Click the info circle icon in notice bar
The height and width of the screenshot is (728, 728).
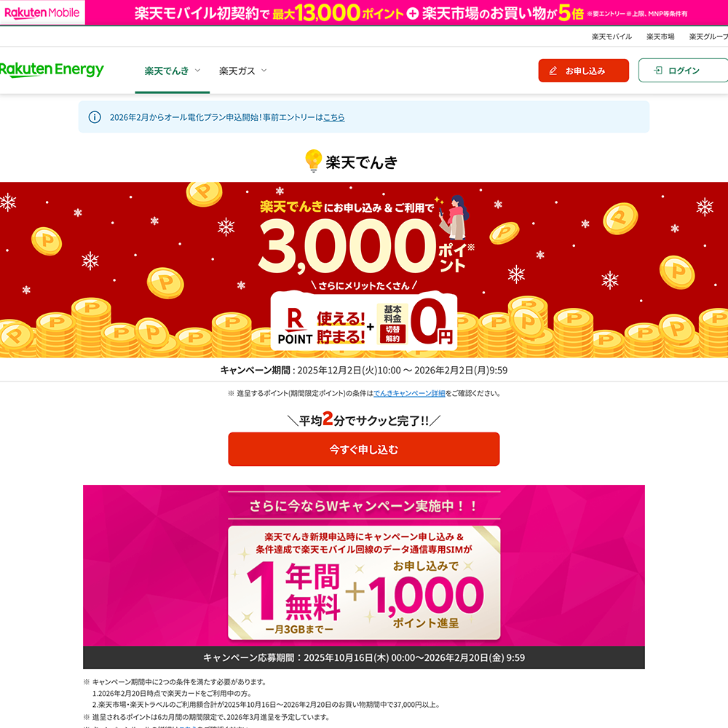click(95, 117)
